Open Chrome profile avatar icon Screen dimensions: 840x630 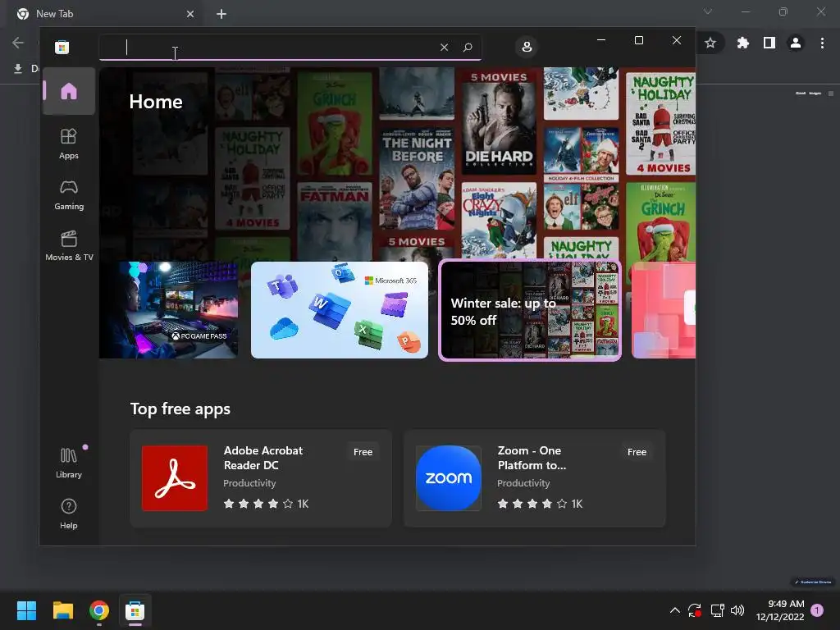796,43
